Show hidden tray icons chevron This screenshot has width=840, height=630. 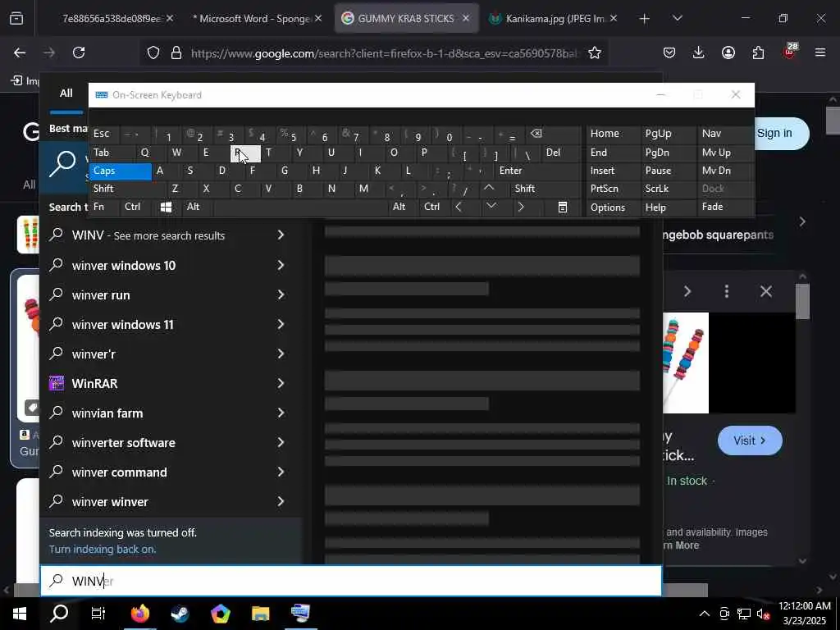[705, 614]
